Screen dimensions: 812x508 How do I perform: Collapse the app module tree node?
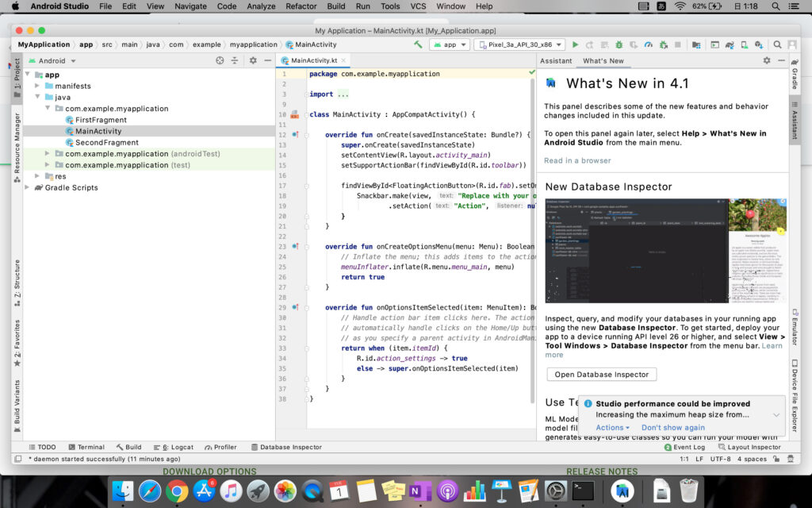click(x=28, y=75)
